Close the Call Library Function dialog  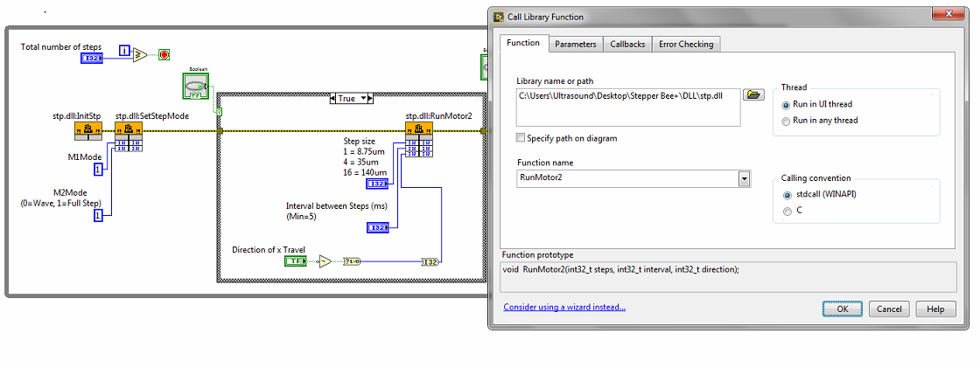click(950, 13)
